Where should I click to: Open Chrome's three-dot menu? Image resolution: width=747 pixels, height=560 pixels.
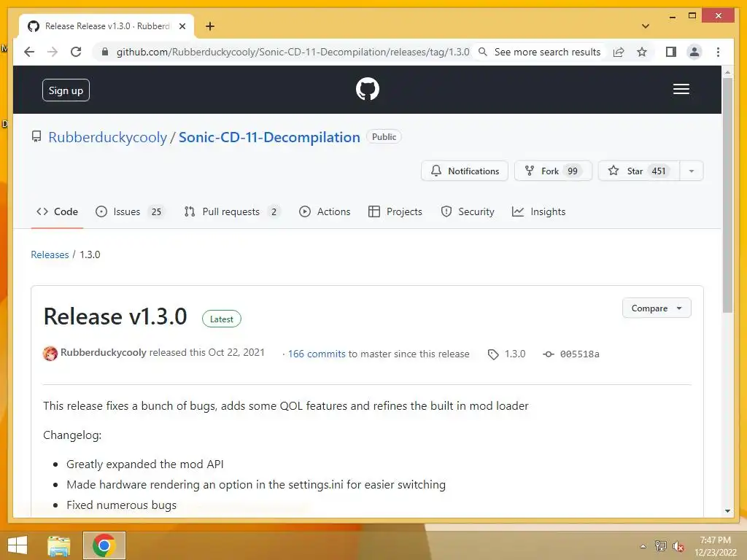pos(718,52)
